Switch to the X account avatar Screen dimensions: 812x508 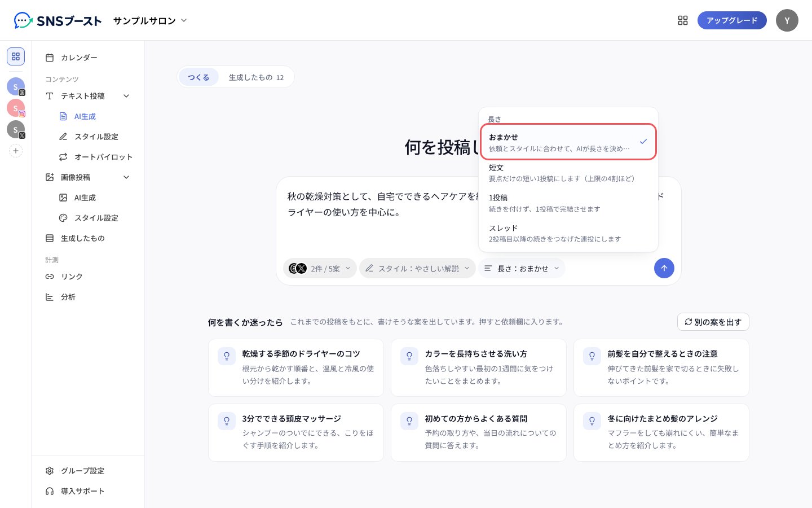pos(16,130)
